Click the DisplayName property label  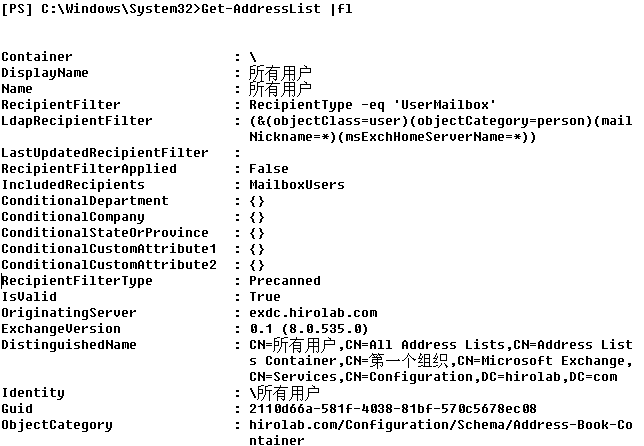pyautogui.click(x=45, y=73)
